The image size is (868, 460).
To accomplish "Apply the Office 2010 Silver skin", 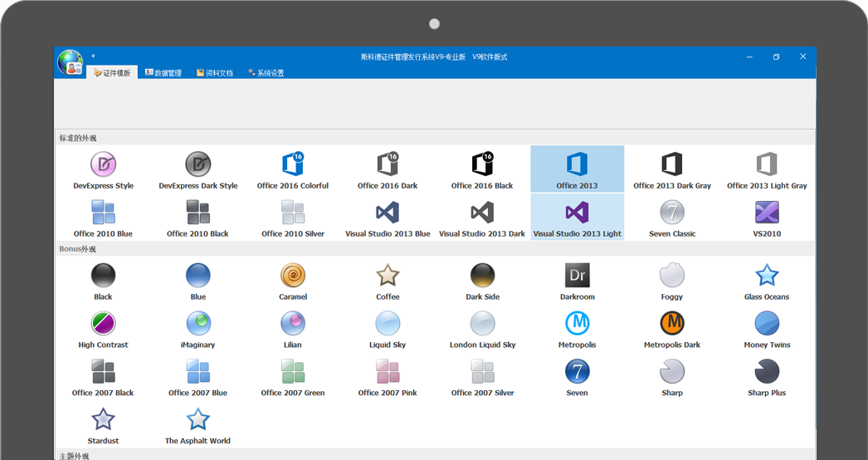I will [x=293, y=218].
